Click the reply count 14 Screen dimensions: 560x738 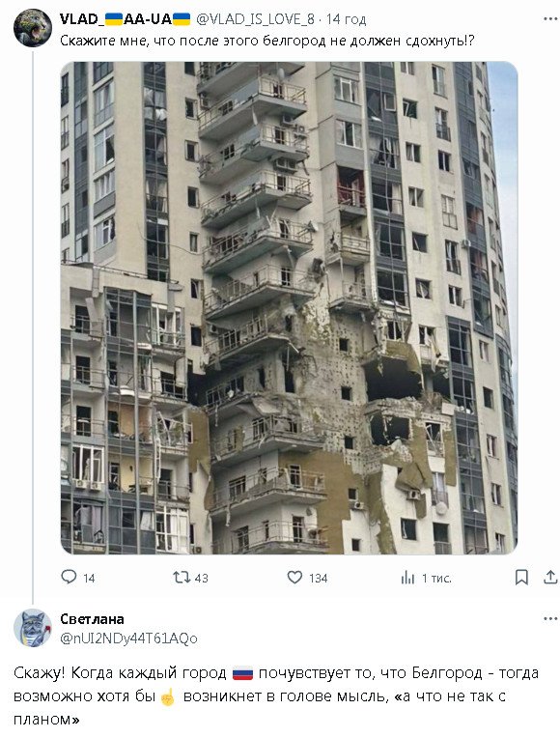89,578
